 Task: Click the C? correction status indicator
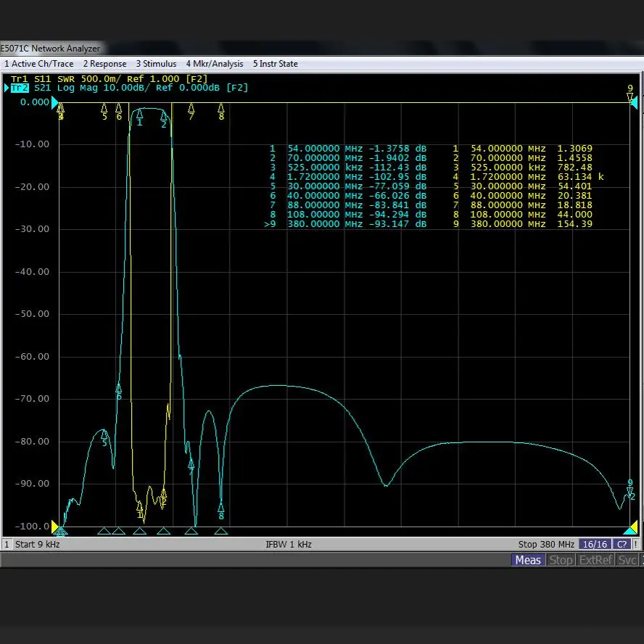[x=622, y=544]
